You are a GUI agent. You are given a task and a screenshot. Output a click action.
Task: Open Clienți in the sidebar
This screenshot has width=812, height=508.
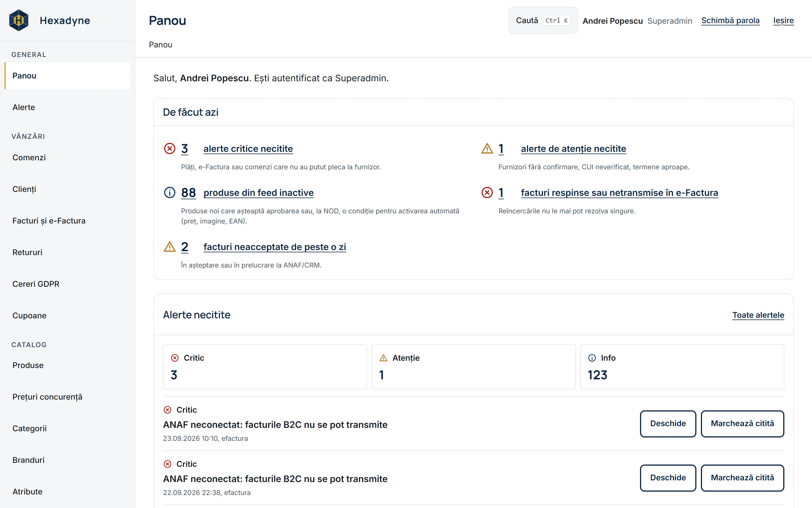coord(67,189)
